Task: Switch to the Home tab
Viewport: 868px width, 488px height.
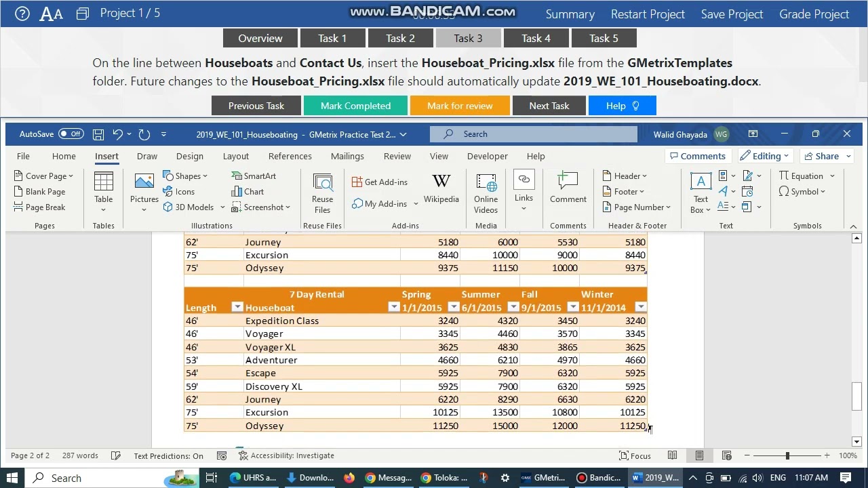Action: click(x=64, y=156)
